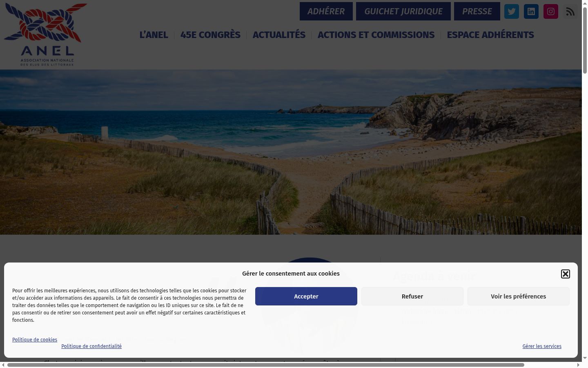Viewport: 588px width, 368px height.
Task: Click the coastal beach banner image
Action: tap(291, 152)
